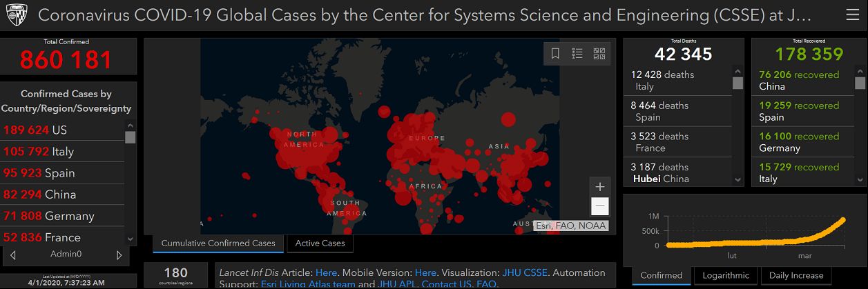
Task: Click the Johns Hopkins shield logo
Action: coord(16,15)
